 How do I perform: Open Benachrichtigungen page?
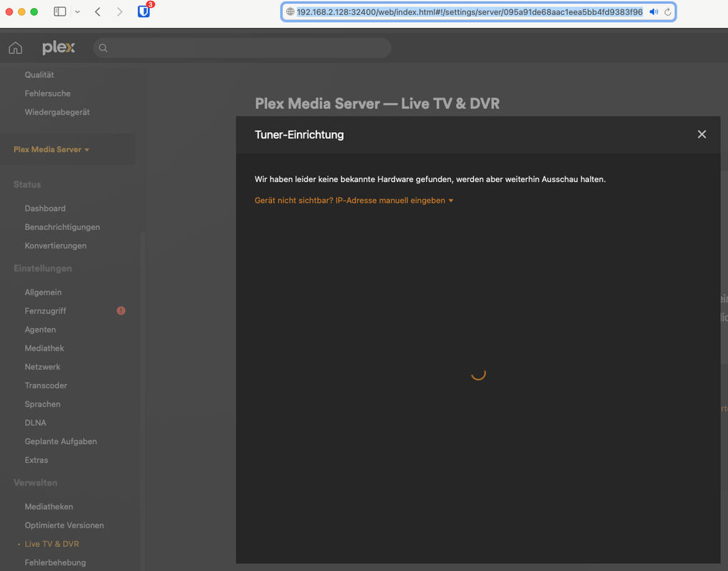click(62, 227)
